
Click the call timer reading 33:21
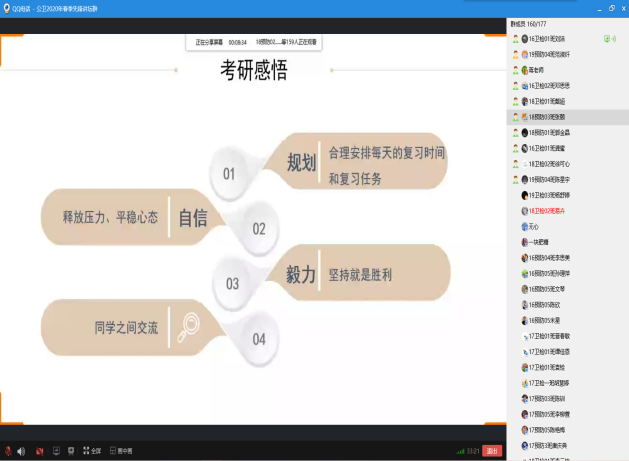pyautogui.click(x=473, y=451)
